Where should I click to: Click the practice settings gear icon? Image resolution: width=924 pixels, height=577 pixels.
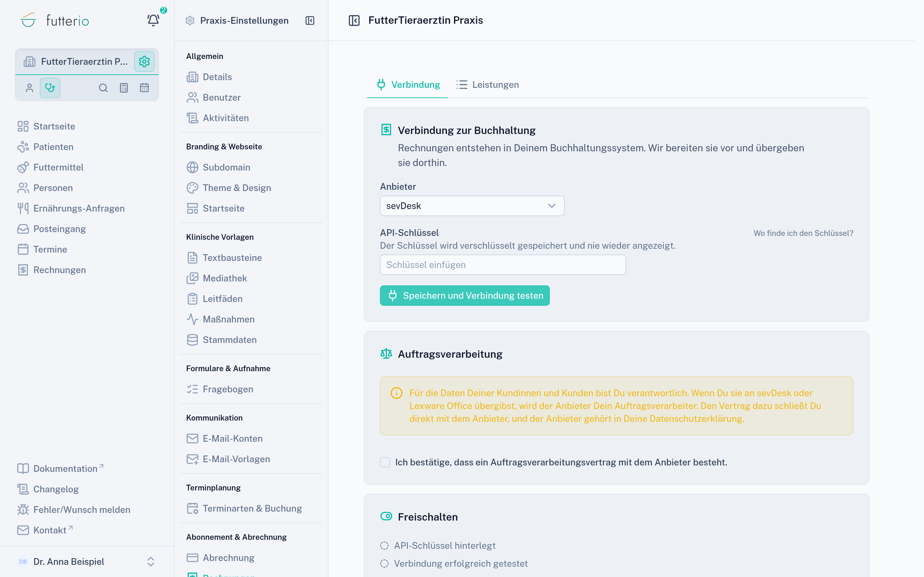pyautogui.click(x=144, y=62)
